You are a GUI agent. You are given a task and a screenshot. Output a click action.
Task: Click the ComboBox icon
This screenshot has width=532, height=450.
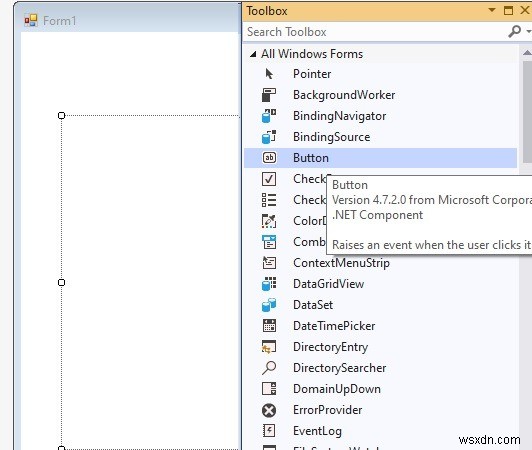(x=269, y=242)
